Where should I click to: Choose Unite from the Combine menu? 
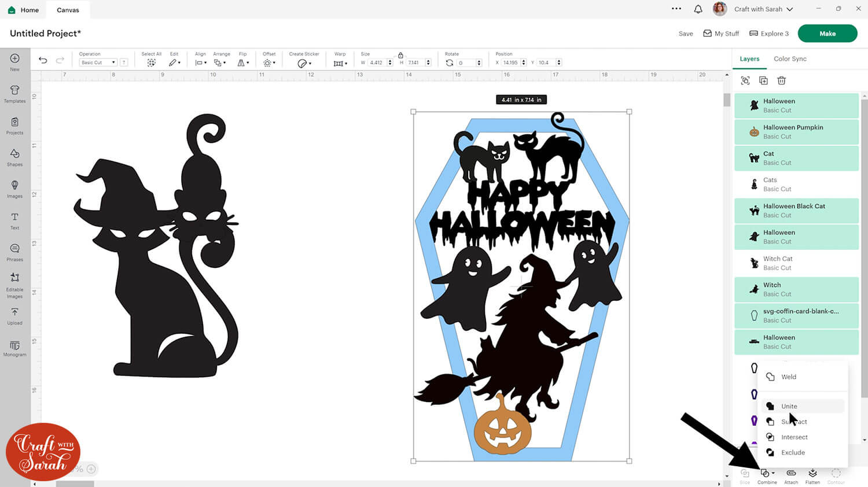(789, 406)
